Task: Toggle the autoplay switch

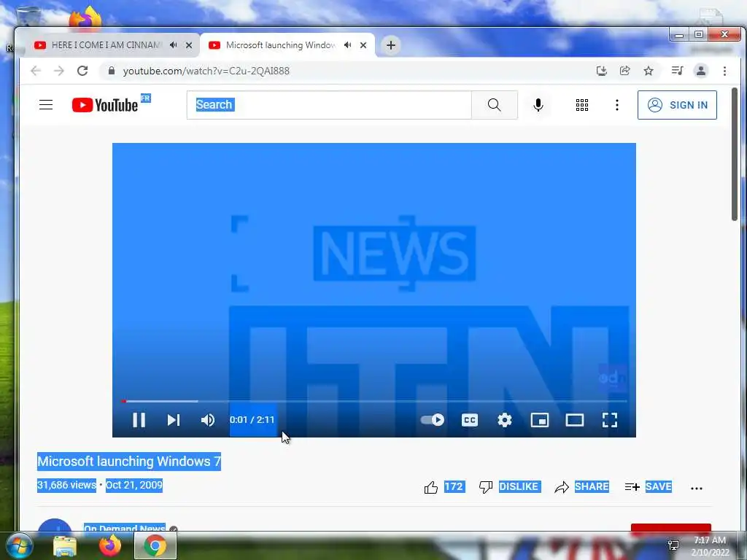Action: [x=432, y=420]
